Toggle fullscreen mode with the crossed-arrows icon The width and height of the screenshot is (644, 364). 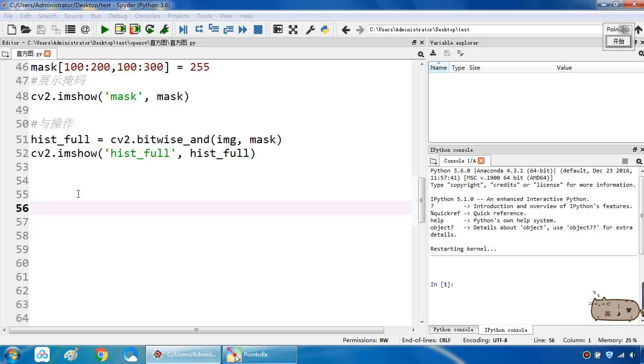click(x=293, y=30)
